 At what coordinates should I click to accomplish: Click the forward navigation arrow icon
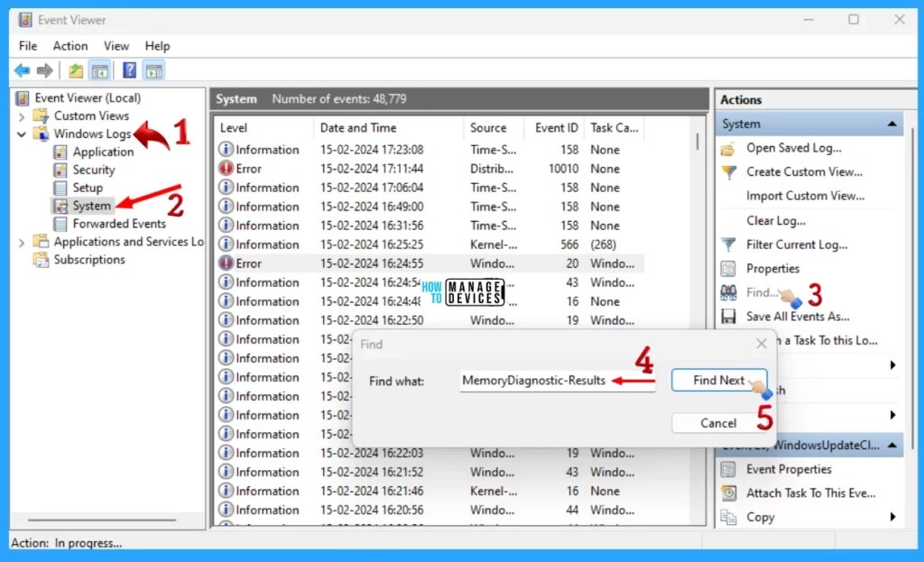coord(43,69)
